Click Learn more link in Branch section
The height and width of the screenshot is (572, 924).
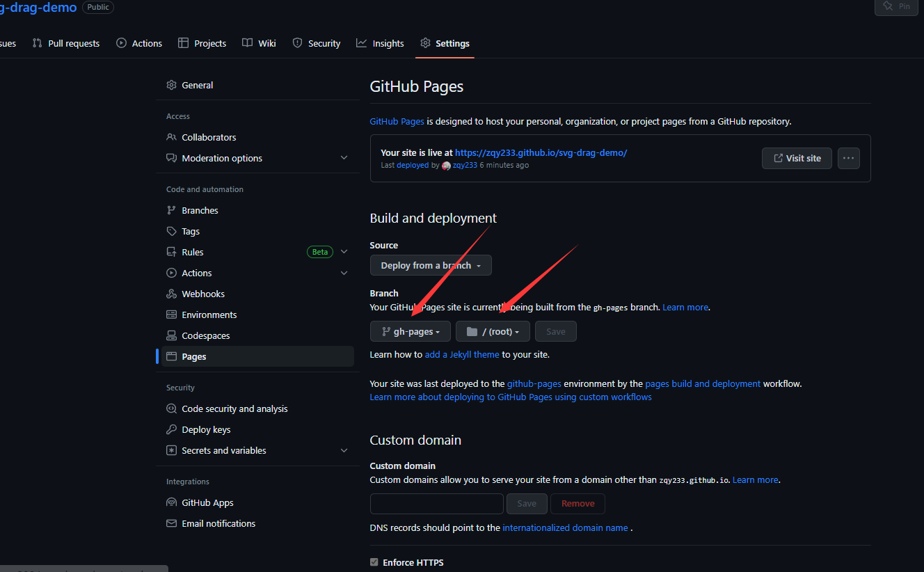[685, 307]
